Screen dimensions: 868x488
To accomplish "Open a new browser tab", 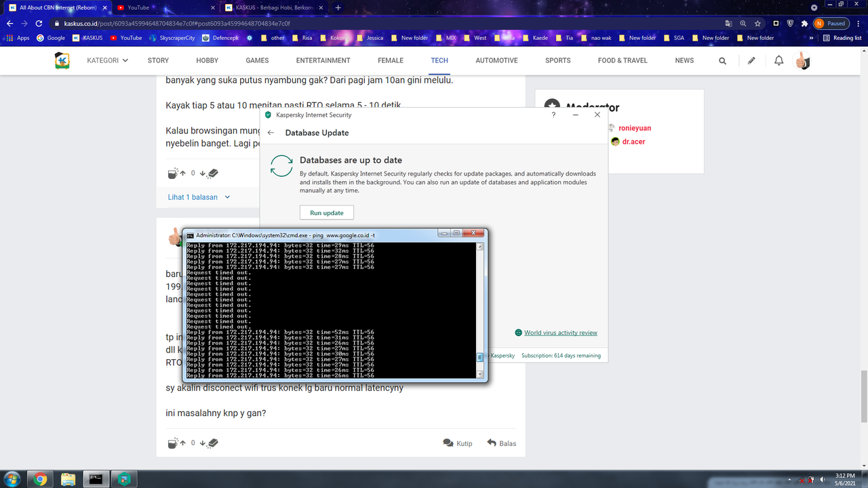I will tap(338, 7).
